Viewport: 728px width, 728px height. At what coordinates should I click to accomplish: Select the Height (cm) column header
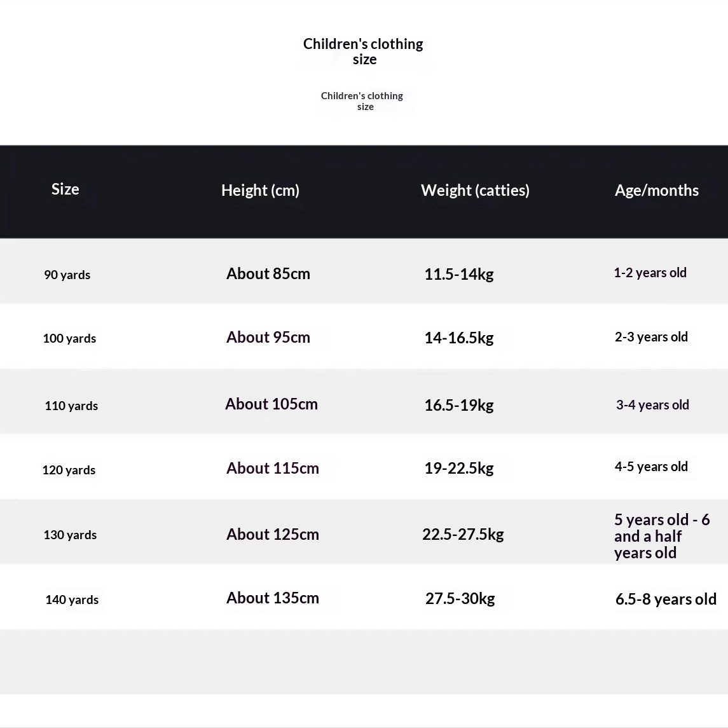coord(260,190)
